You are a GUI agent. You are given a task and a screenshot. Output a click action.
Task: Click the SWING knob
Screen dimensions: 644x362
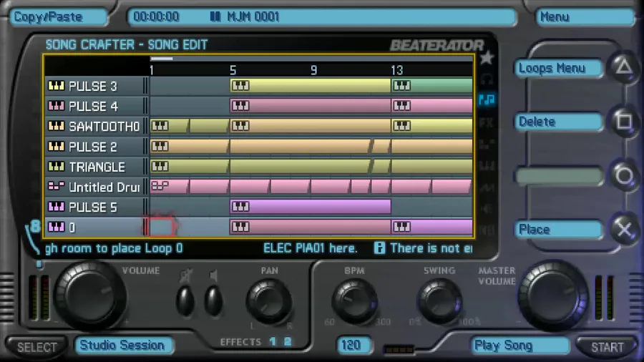coord(439,302)
